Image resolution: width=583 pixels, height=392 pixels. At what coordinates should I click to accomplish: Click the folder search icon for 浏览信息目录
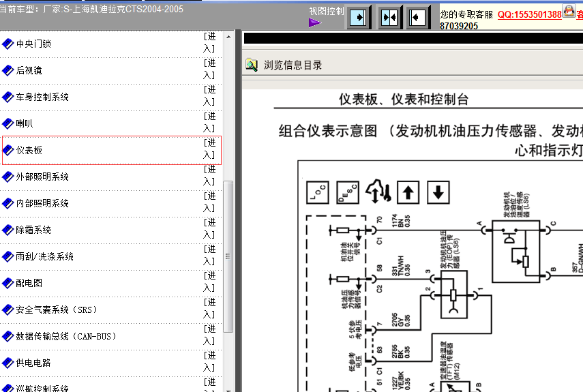click(252, 65)
